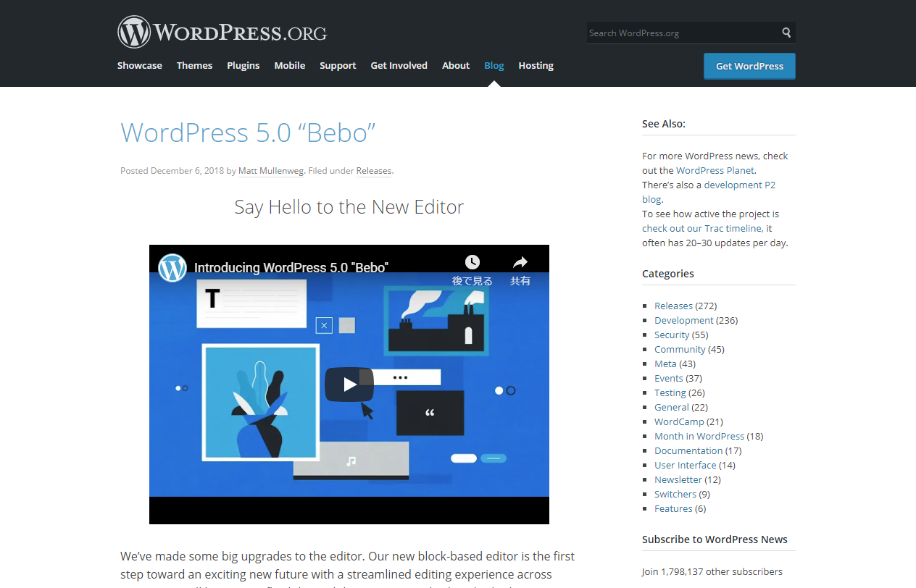916x588 pixels.
Task: Click the Subscribe to WordPress News heading
Action: [x=715, y=539]
